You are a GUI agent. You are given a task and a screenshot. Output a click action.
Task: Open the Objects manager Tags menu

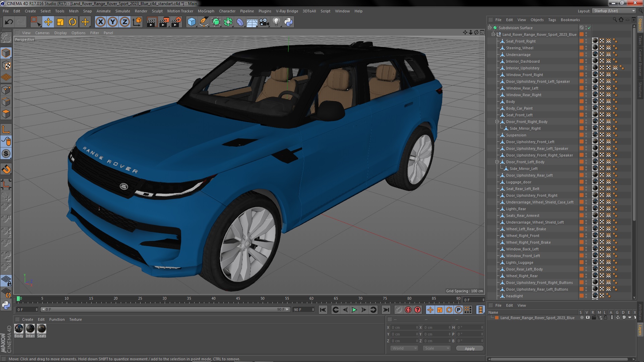click(x=552, y=20)
